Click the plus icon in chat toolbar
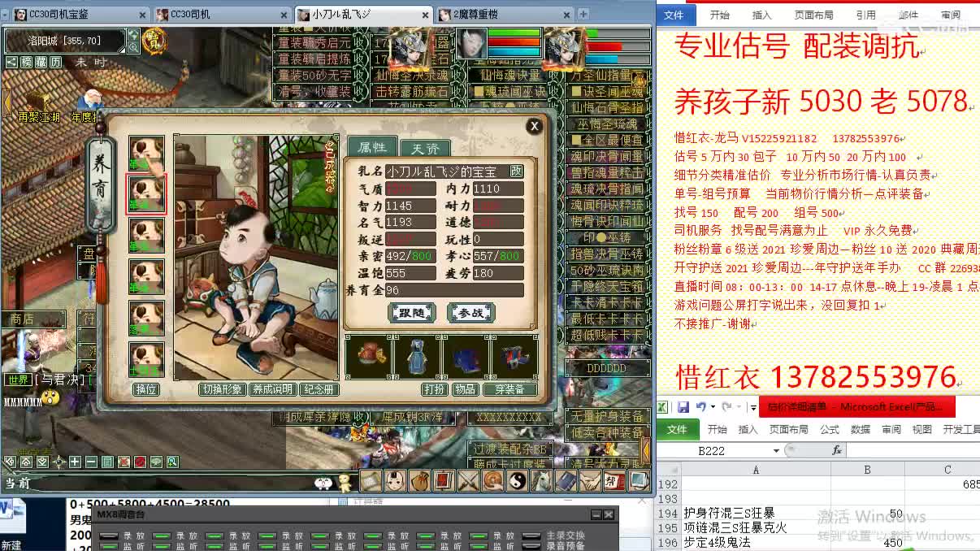980x551 pixels. pyautogui.click(x=75, y=462)
